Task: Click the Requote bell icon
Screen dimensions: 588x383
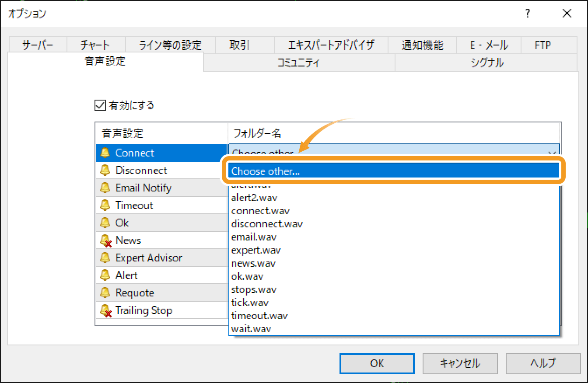Action: click(x=105, y=292)
